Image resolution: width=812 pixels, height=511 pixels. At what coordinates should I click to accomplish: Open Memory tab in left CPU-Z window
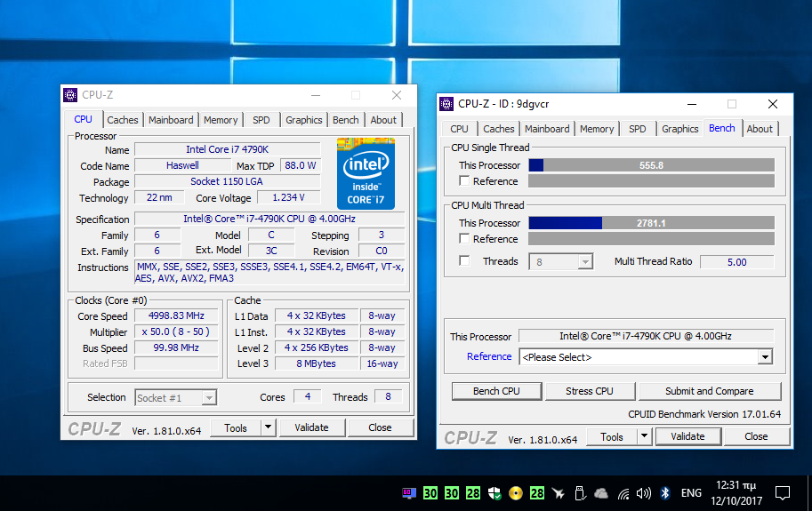click(x=221, y=120)
